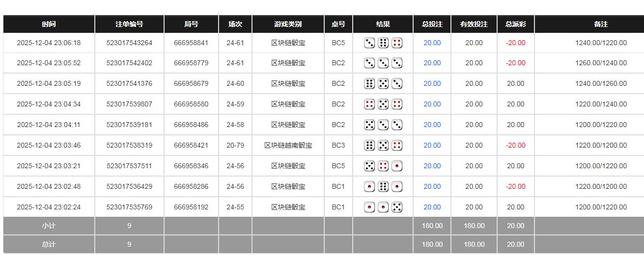
Task: Click the 注单编号 column header
Action: tap(129, 24)
